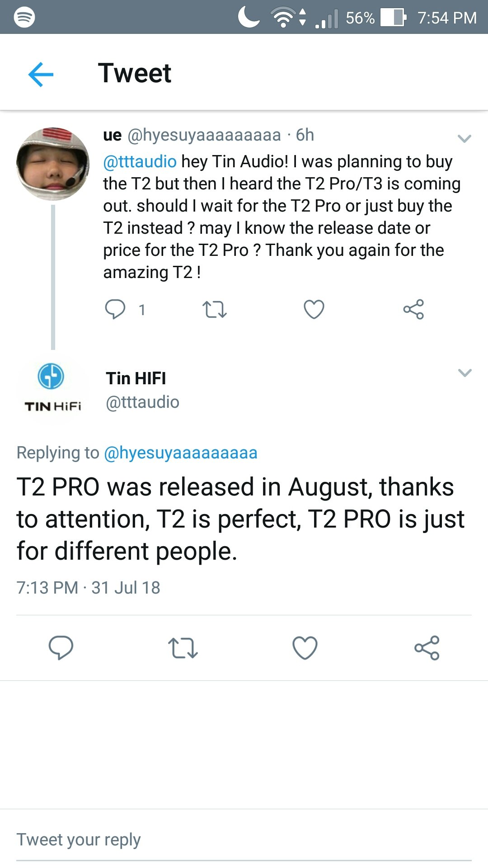
Task: Reply to Tin HIFI's tweet
Action: 61,647
